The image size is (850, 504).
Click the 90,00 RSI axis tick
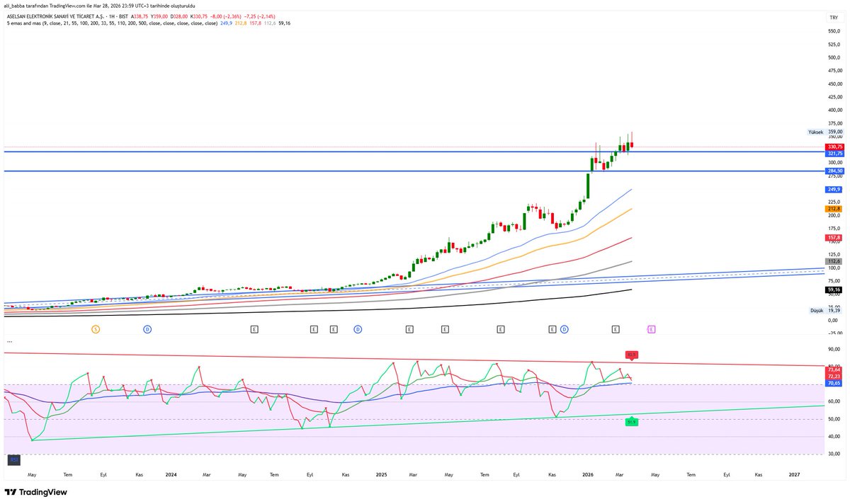[x=834, y=349]
